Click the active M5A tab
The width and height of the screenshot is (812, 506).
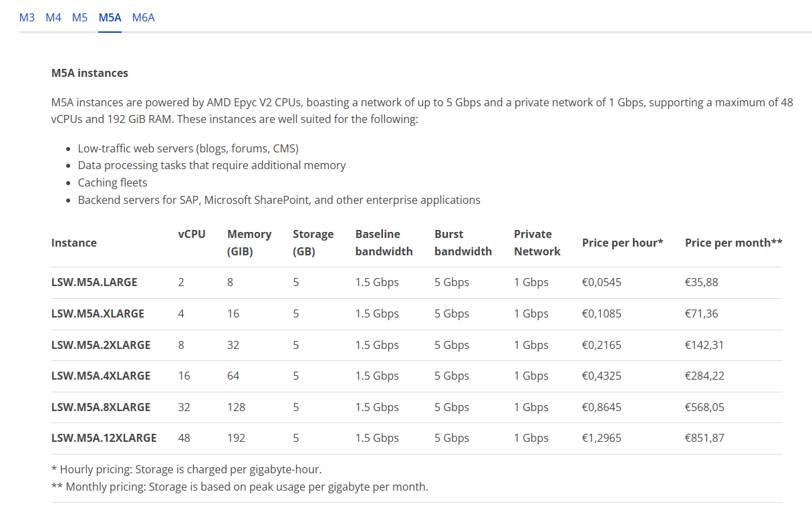pyautogui.click(x=110, y=17)
